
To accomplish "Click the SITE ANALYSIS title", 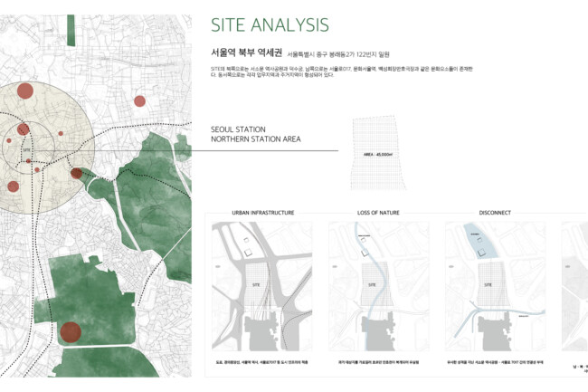I will coord(269,24).
